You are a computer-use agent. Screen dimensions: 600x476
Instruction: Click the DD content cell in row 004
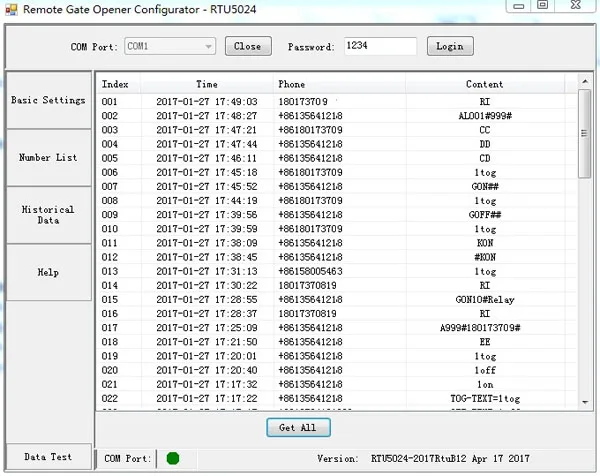tap(485, 144)
